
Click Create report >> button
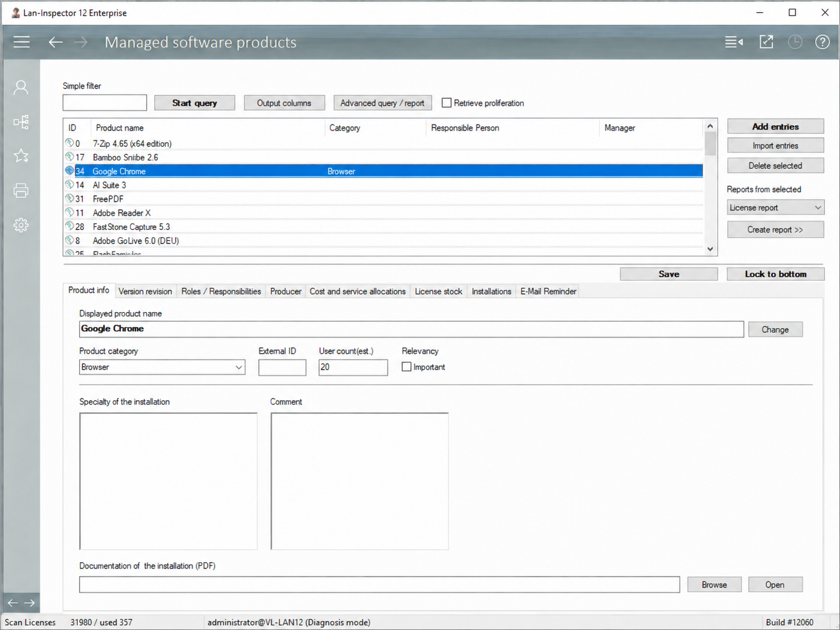pos(776,229)
